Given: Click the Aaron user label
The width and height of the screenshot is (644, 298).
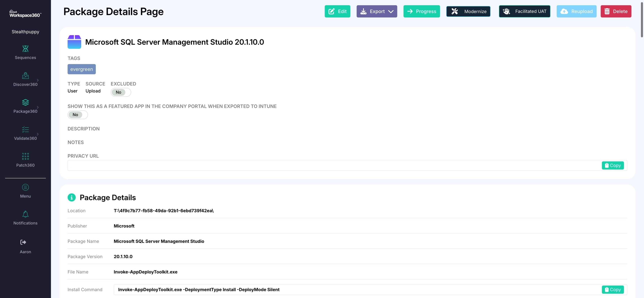Looking at the screenshot, I should tap(25, 252).
